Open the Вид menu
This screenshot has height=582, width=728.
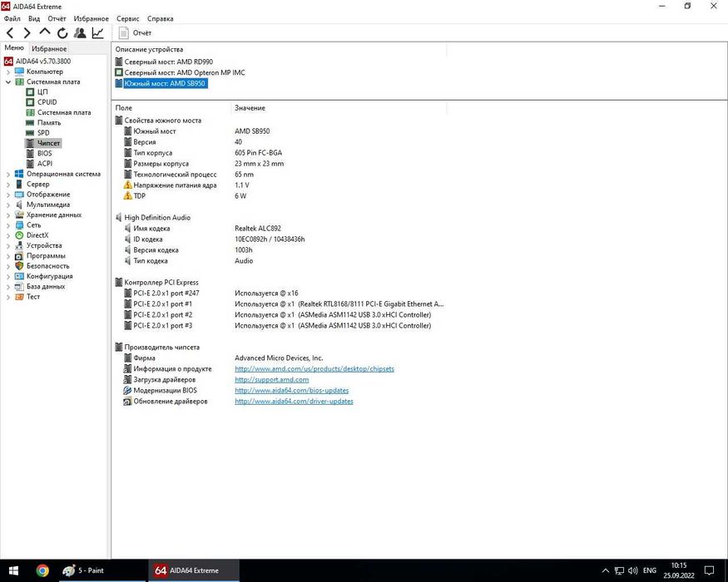34,18
